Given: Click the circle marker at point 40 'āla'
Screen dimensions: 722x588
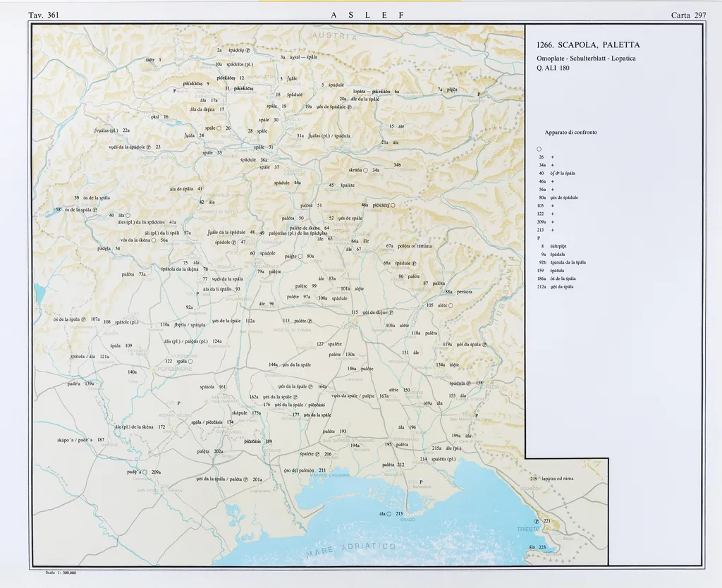Looking at the screenshot, I should pos(128,215).
